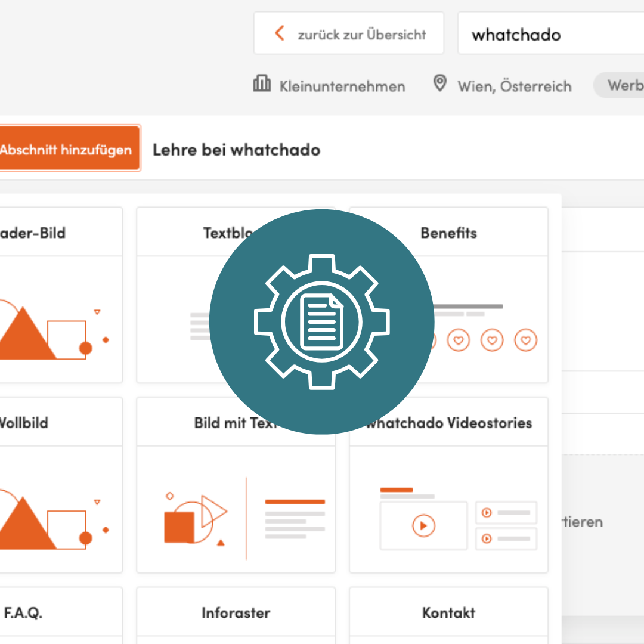
Task: Select the Textblock section tile
Action: tap(236, 233)
